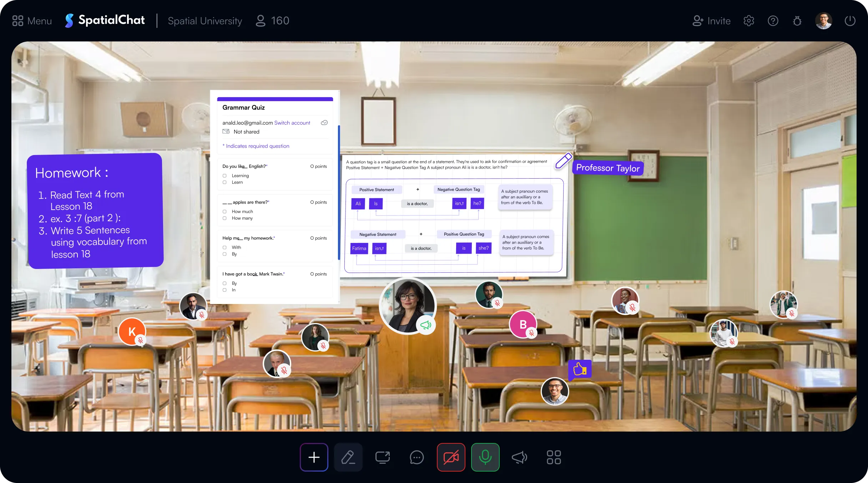
Task: Check the 'How many' answer option
Action: 224,218
